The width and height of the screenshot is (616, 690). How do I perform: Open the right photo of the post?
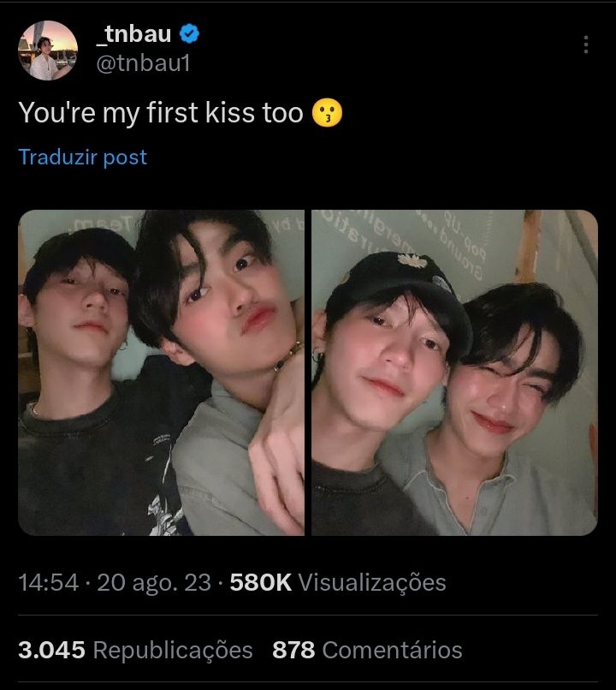click(x=454, y=372)
